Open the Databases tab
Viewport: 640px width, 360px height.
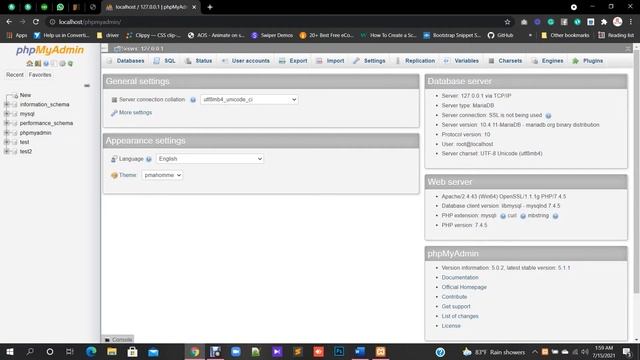[x=125, y=61]
